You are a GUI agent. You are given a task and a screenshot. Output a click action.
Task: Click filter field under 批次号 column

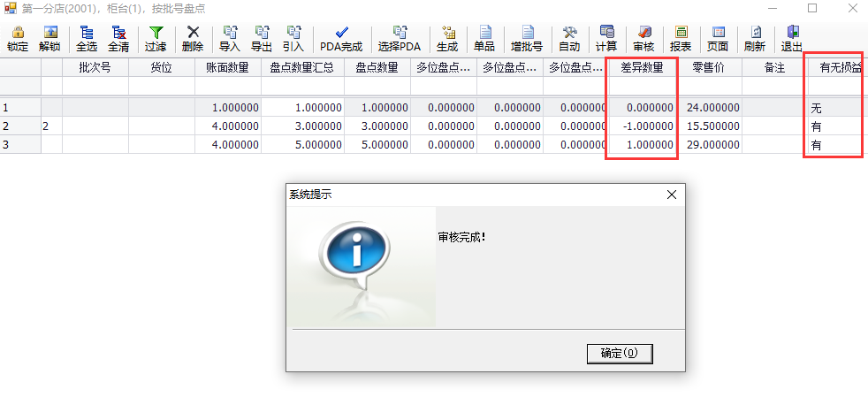coord(95,86)
